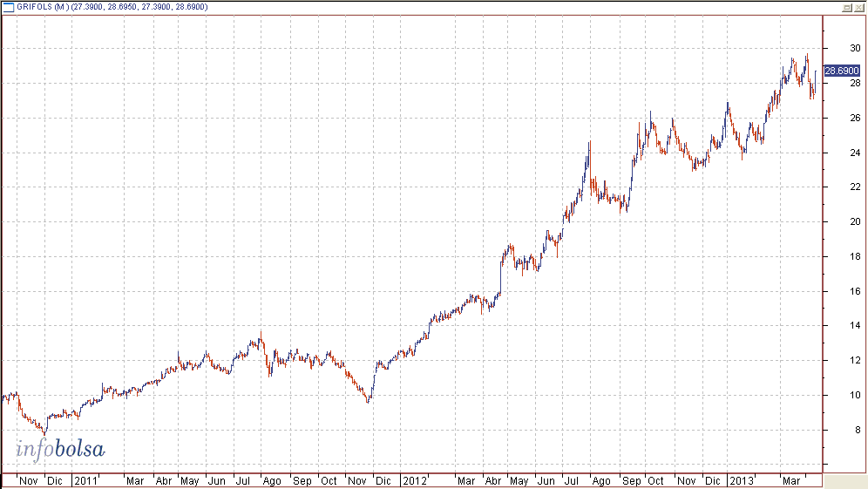
Task: Click the May month label of 2011
Action: click(x=189, y=480)
